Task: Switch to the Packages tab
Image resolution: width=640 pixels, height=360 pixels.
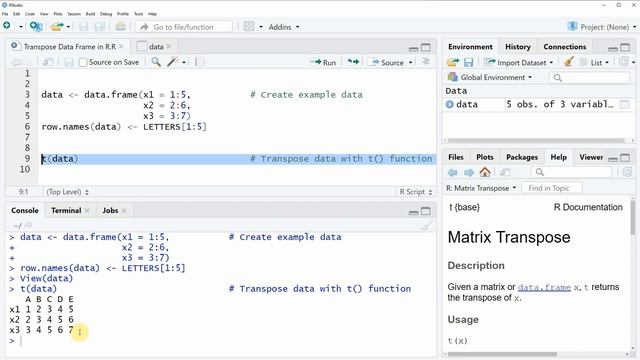Action: [522, 157]
